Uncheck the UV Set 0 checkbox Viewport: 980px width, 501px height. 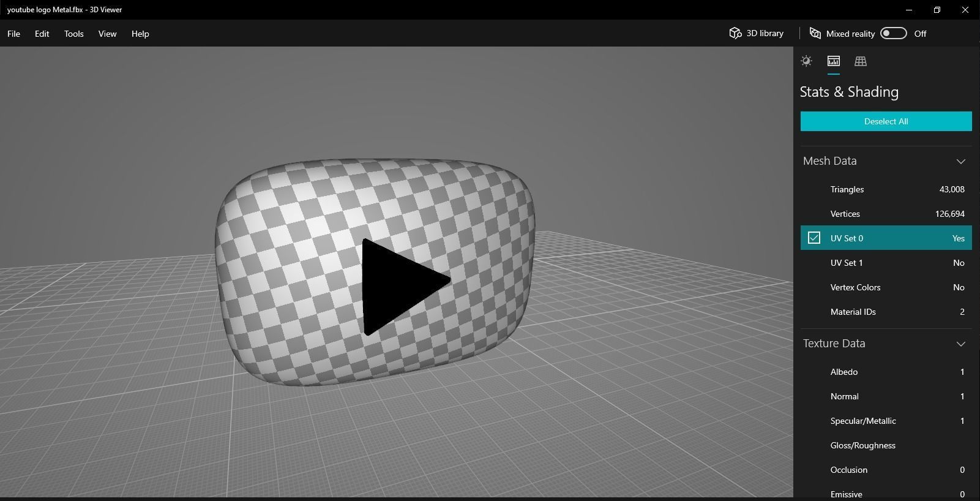click(x=814, y=238)
